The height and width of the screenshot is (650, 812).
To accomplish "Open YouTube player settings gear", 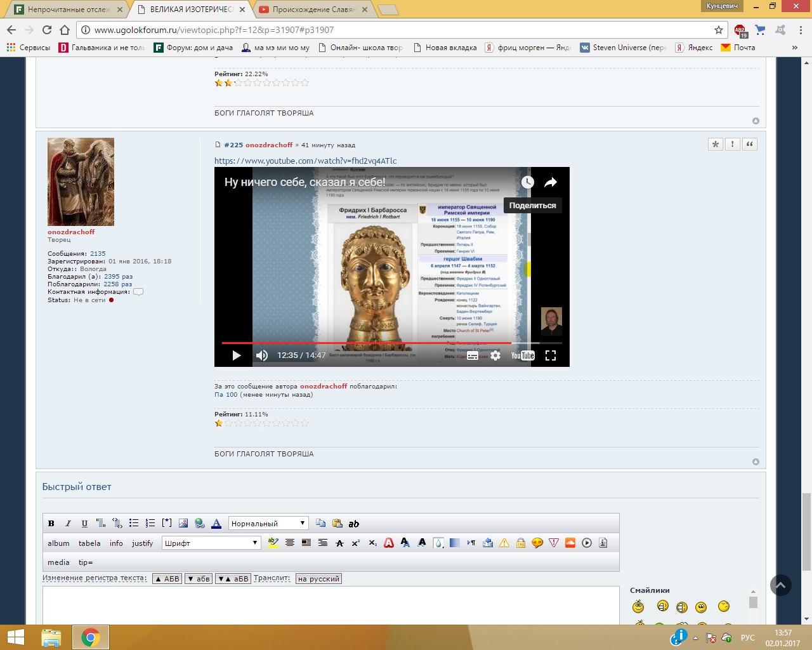I will click(495, 355).
